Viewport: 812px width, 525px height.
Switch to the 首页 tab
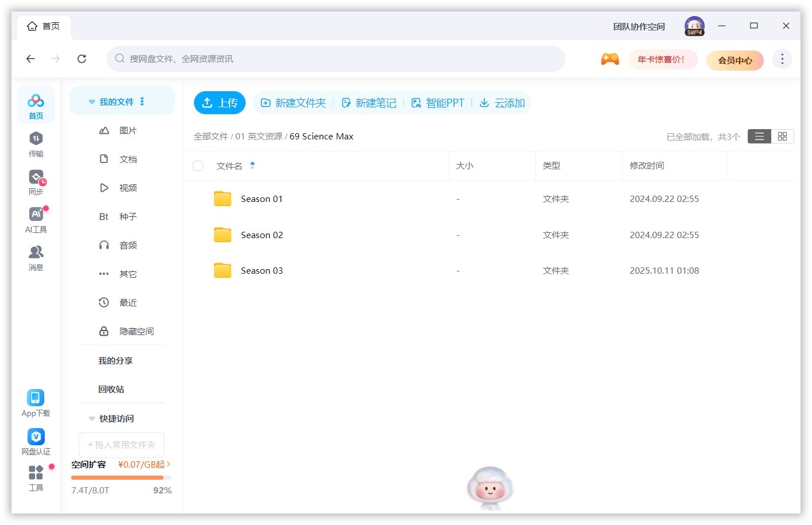[44, 26]
